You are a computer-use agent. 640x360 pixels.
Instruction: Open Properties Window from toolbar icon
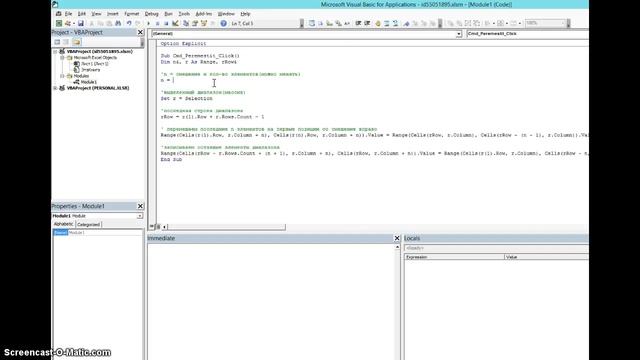tap(195, 23)
